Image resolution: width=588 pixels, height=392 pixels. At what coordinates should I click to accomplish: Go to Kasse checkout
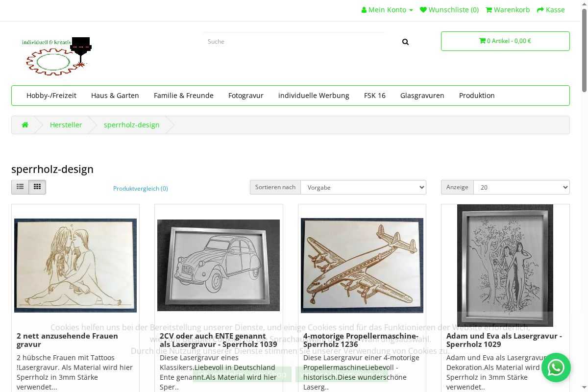tap(551, 10)
